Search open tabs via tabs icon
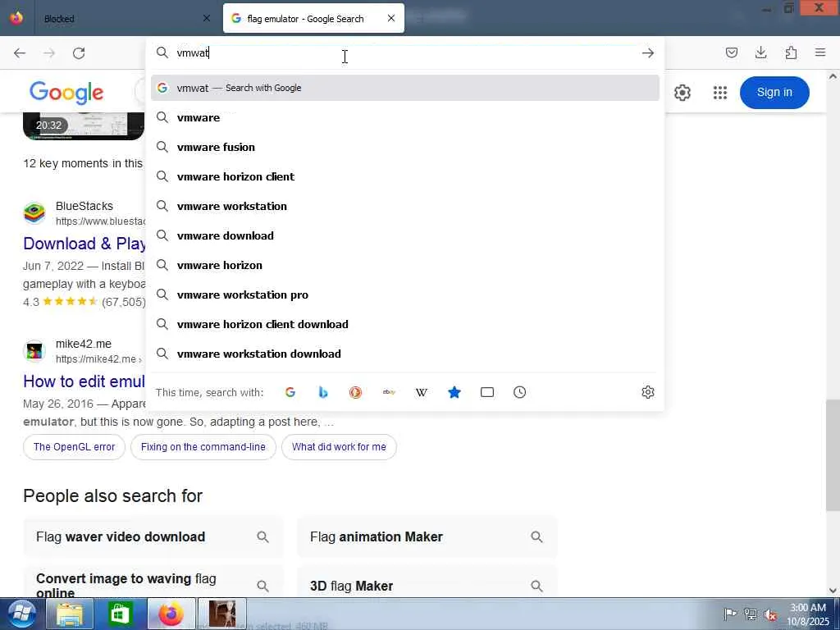The width and height of the screenshot is (840, 630). coord(487,392)
